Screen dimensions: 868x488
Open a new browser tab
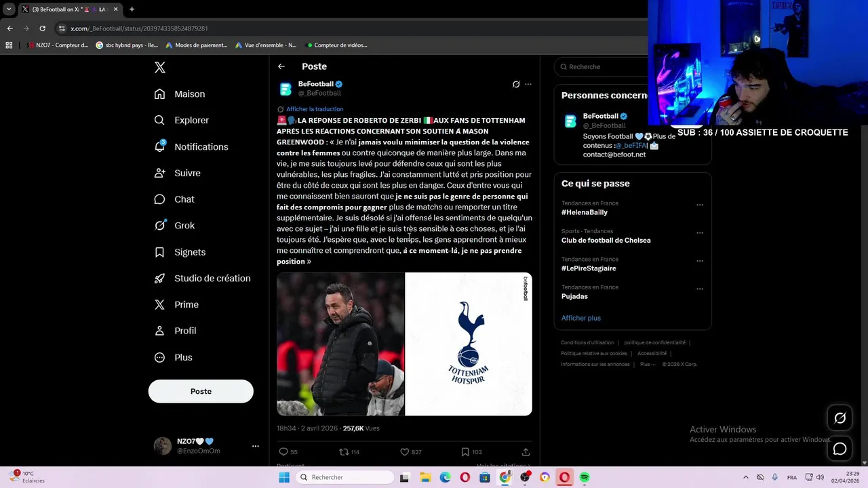(132, 9)
